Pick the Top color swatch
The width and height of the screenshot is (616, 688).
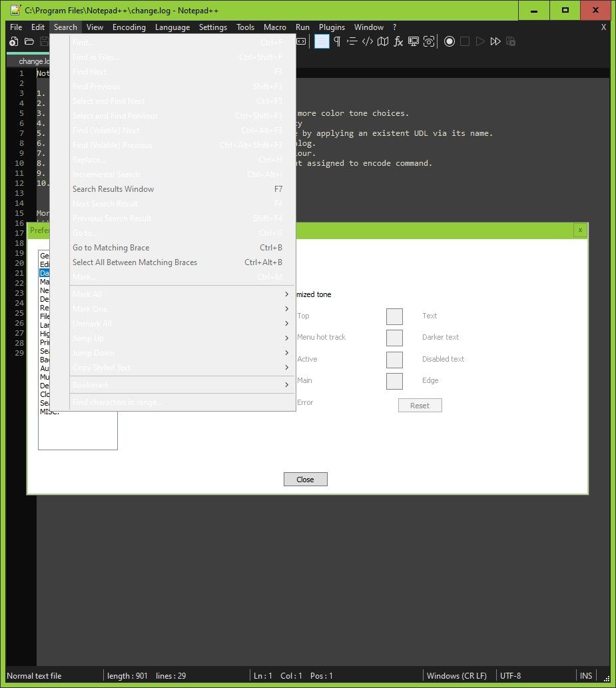[x=394, y=316]
